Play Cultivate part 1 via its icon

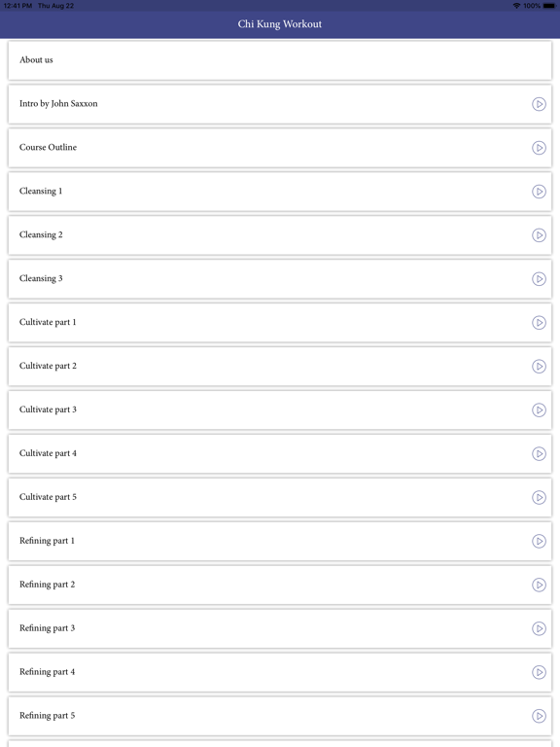click(x=539, y=323)
